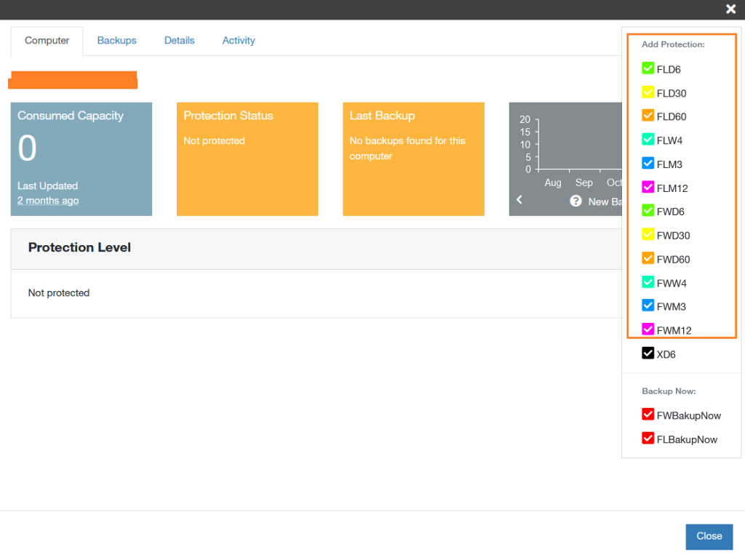Click the Last Backup card
The width and height of the screenshot is (745, 560).
(x=413, y=159)
